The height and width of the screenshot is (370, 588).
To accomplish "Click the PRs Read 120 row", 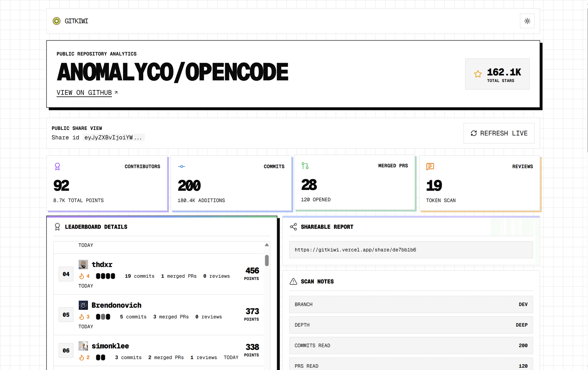I will [x=411, y=364].
